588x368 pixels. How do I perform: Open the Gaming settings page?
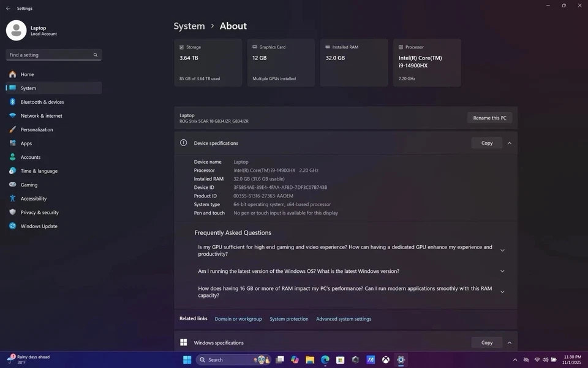pyautogui.click(x=29, y=185)
